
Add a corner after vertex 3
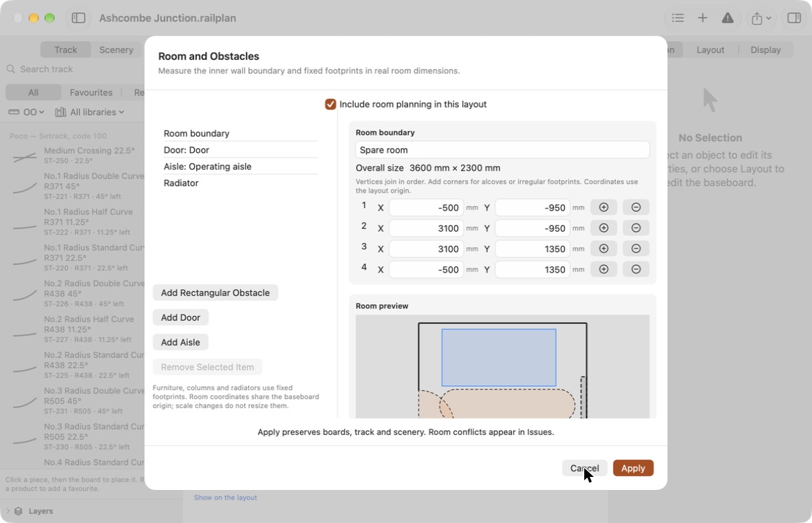point(603,248)
